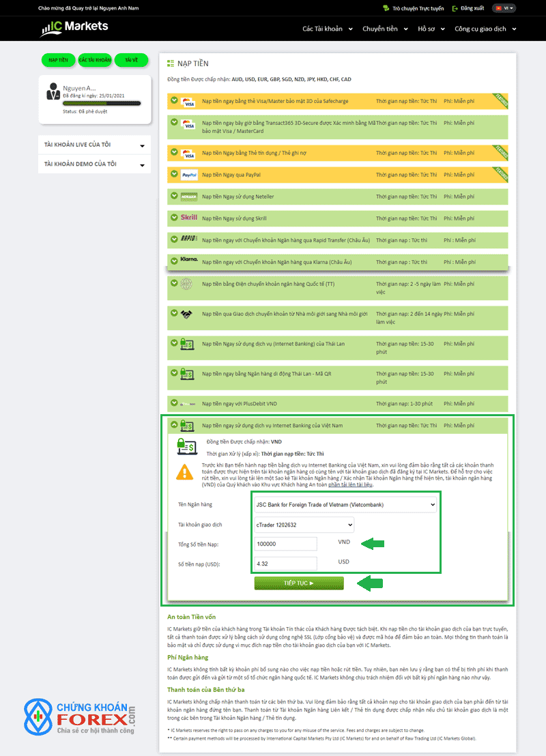546x756 pixels.
Task: Collapse the Vietnam Internet Banking section
Action: click(175, 424)
